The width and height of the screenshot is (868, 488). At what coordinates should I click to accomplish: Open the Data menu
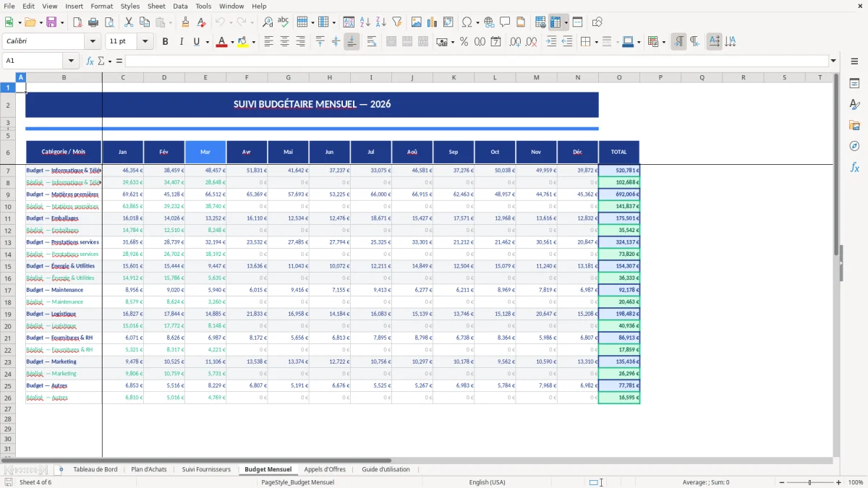tap(180, 6)
